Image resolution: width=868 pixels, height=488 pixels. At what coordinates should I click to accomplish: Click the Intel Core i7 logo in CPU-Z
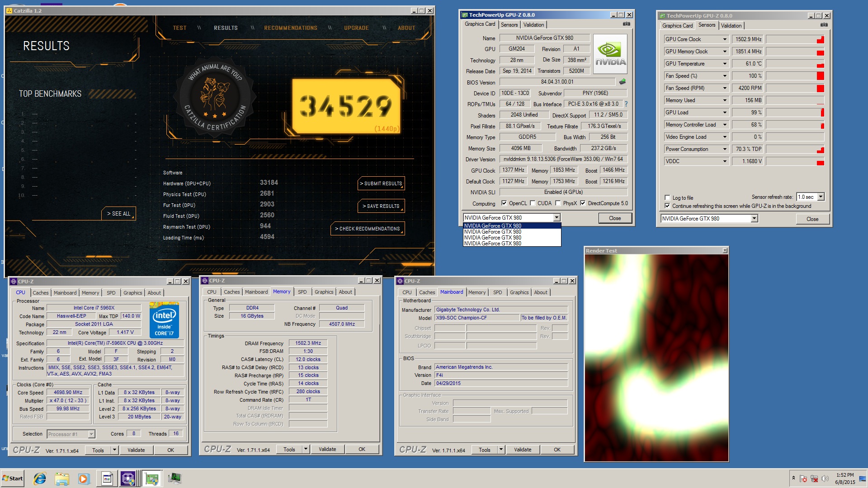pyautogui.click(x=164, y=320)
